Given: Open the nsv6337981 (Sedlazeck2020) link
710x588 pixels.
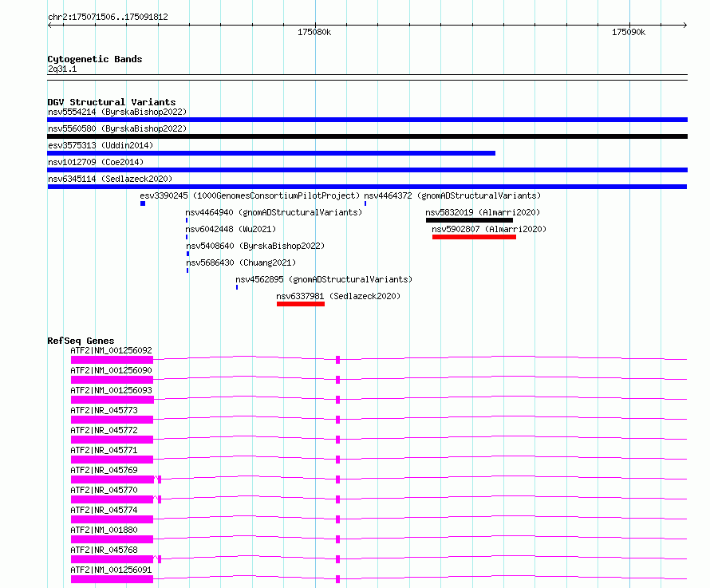Looking at the screenshot, I should (x=338, y=296).
